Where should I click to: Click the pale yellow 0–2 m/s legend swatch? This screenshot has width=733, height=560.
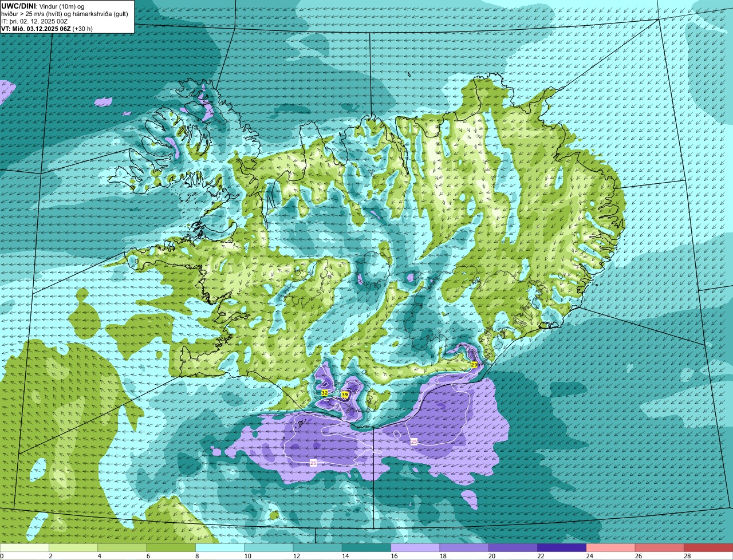click(x=25, y=548)
